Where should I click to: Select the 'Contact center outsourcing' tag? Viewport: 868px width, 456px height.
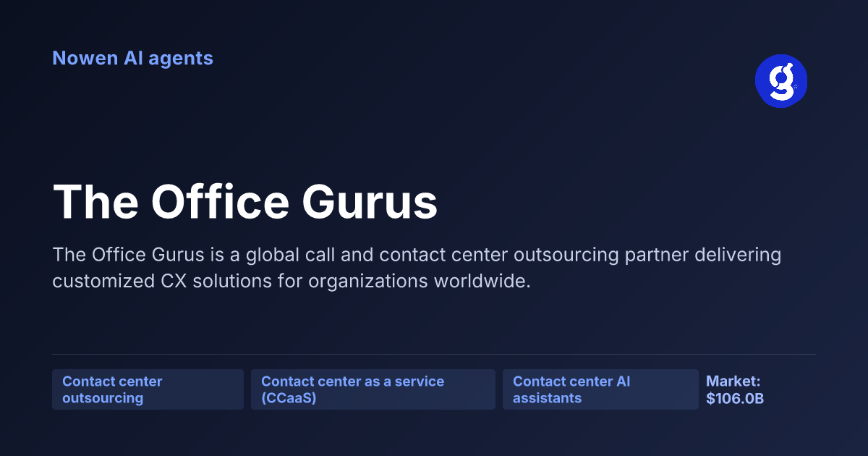(148, 389)
